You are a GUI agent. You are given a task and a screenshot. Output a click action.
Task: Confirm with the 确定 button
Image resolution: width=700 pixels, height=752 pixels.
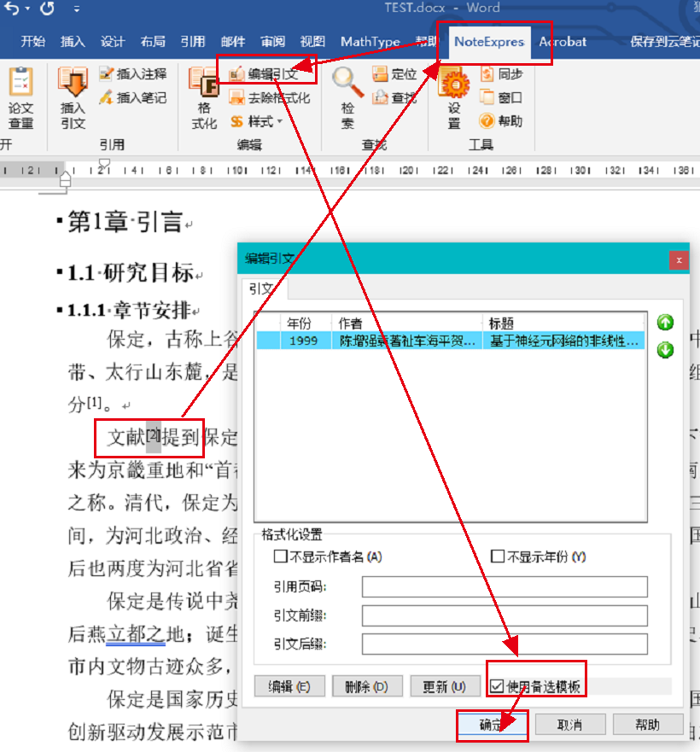pyautogui.click(x=493, y=724)
